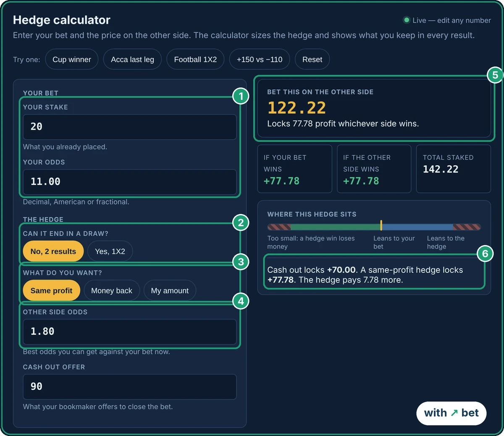Click 'Locks 77.78 profit whichever side wins.'

343,124
